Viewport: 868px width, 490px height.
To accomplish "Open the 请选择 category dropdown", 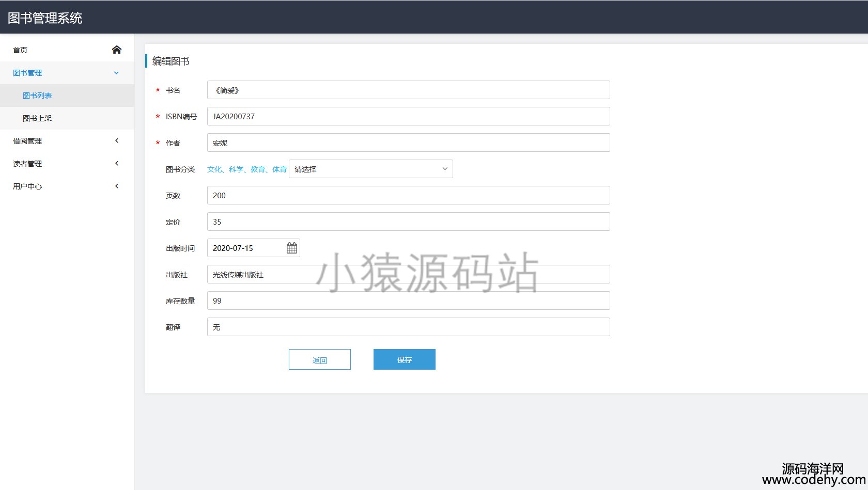I will (370, 169).
